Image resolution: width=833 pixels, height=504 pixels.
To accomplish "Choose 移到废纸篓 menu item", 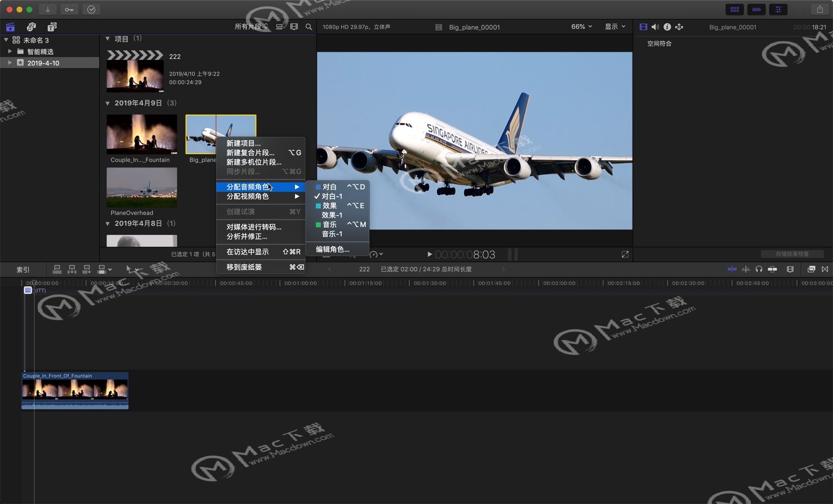I will click(x=261, y=267).
